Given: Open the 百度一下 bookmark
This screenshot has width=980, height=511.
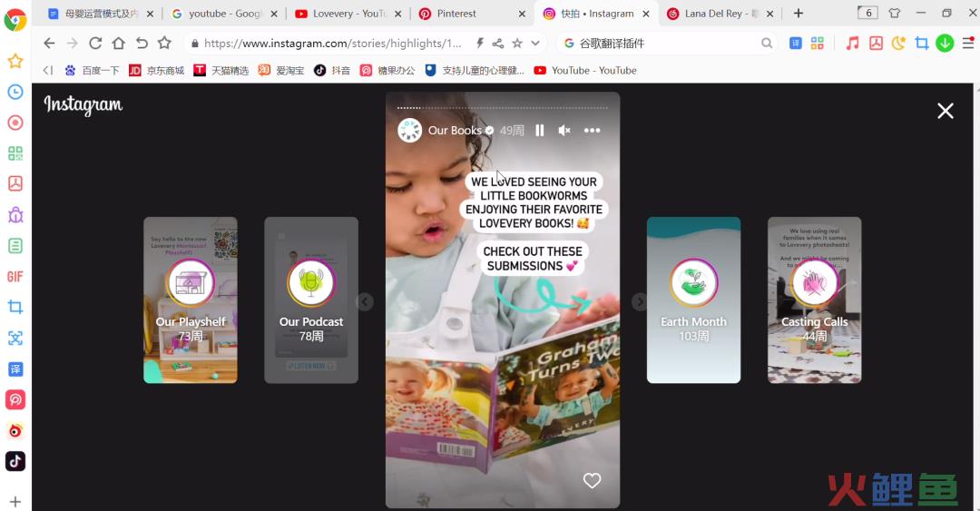Looking at the screenshot, I should click(92, 71).
